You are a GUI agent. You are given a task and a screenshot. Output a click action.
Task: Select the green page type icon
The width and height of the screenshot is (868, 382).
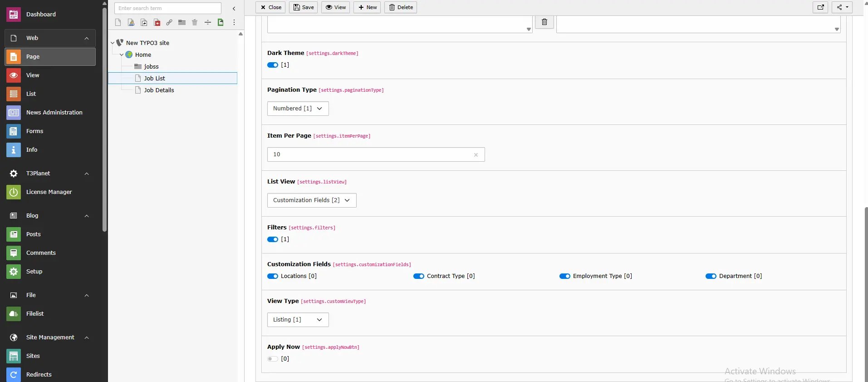tap(221, 22)
